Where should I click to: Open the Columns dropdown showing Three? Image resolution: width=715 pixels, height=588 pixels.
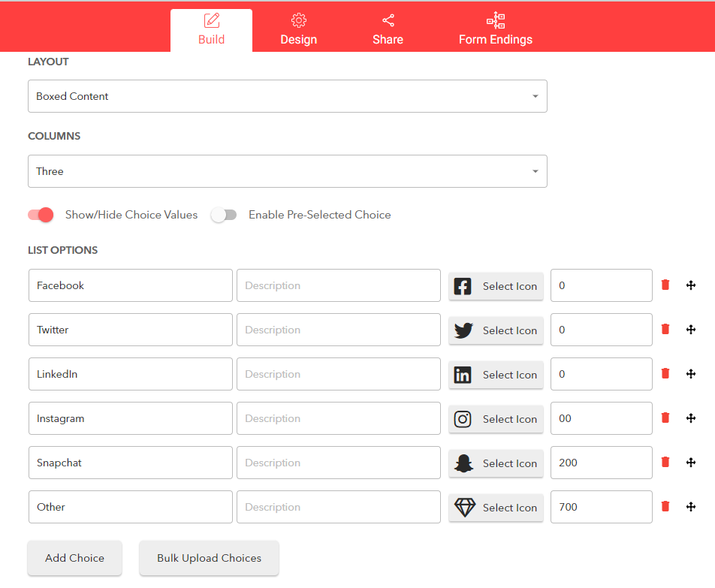click(x=287, y=171)
